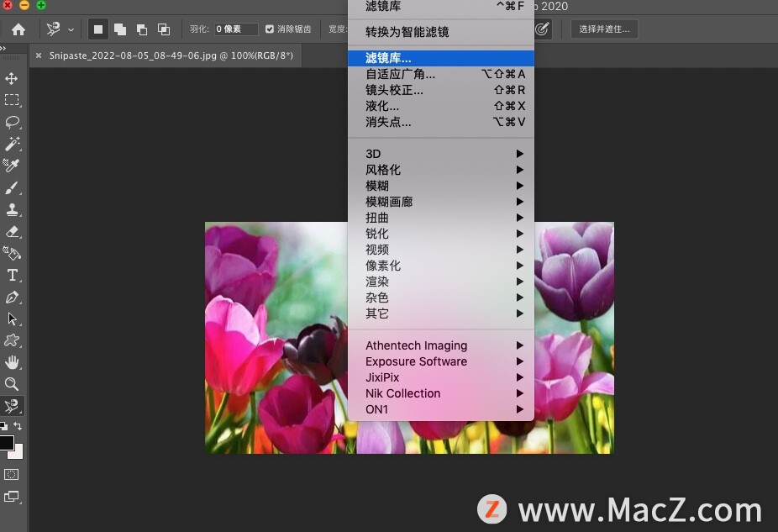The height and width of the screenshot is (532, 778).
Task: Click the 选择并遮住... button
Action: pos(604,29)
